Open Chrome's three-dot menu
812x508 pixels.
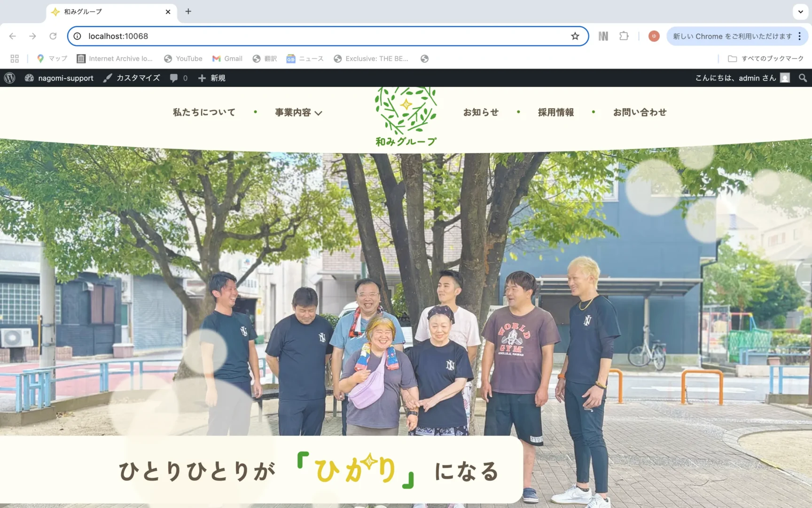coord(799,36)
